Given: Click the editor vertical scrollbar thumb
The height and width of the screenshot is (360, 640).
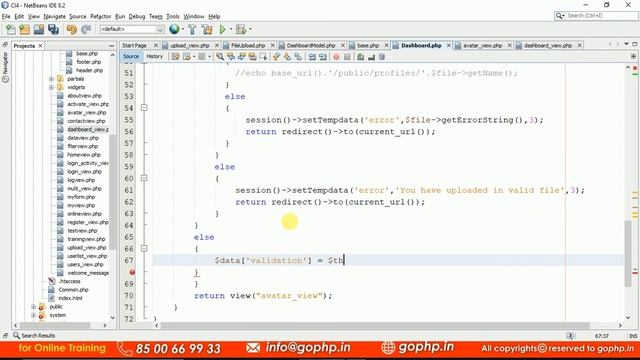Looking at the screenshot, I should pos(628,253).
